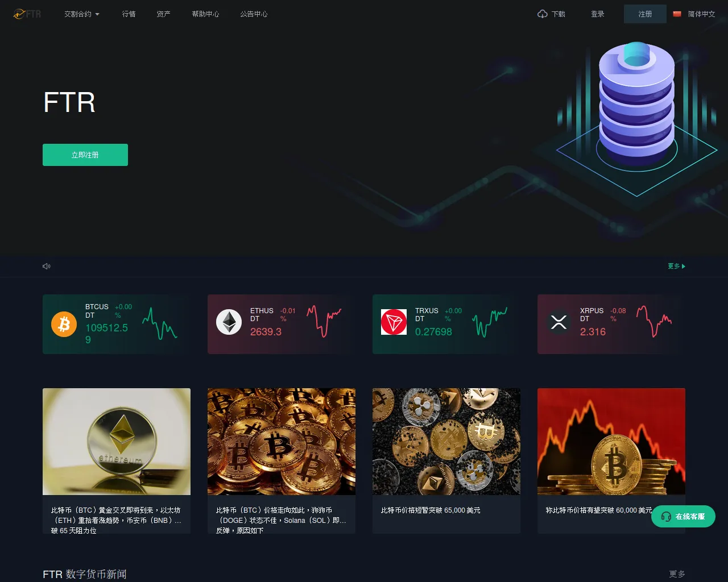Open the Ethereum coin news thumbnail
This screenshot has height=582, width=728.
[x=117, y=442]
